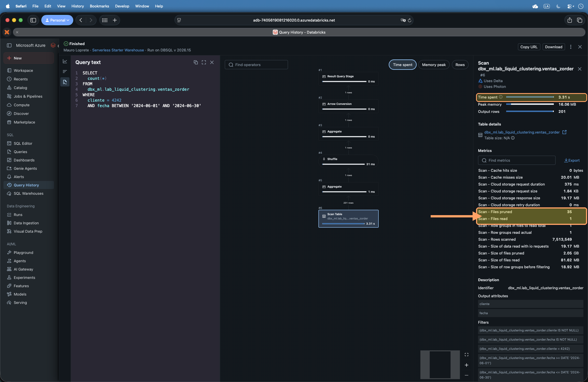The image size is (588, 382).
Task: Show info about Time spent metric
Action: click(x=501, y=97)
